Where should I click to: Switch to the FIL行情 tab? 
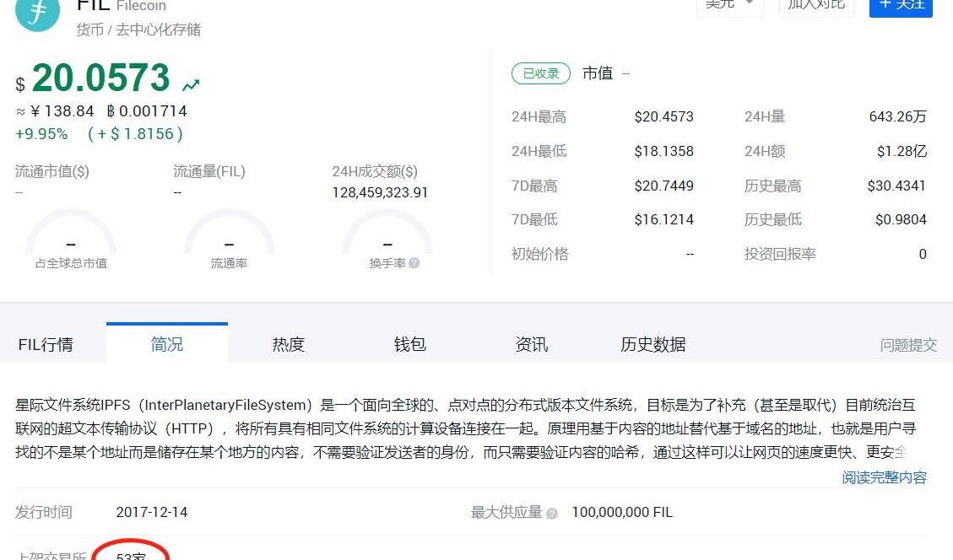coord(46,344)
